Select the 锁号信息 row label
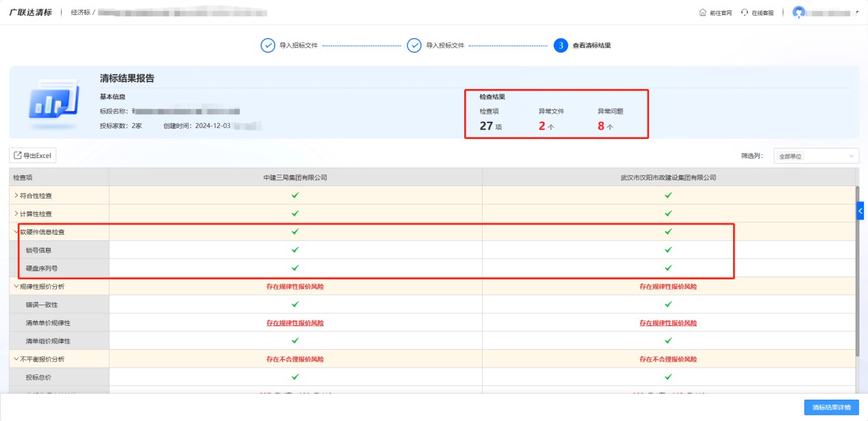 (38, 250)
